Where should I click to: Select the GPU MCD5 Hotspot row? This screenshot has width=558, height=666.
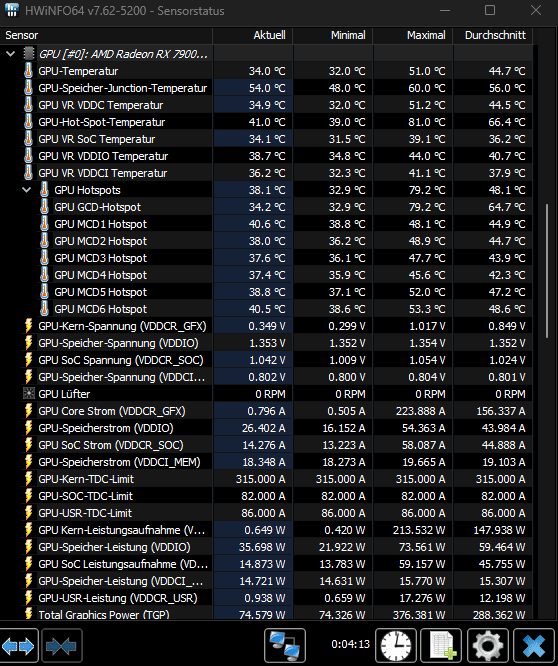point(266,292)
